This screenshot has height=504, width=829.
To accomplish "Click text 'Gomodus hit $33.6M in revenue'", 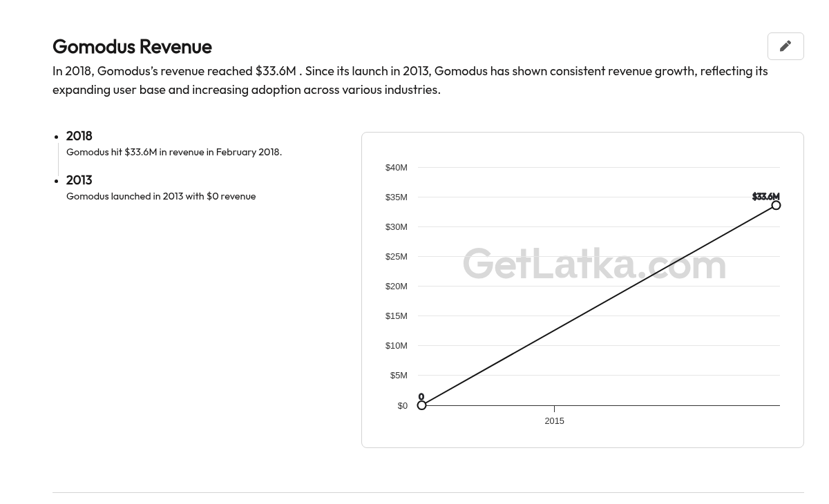I will 135,152.
